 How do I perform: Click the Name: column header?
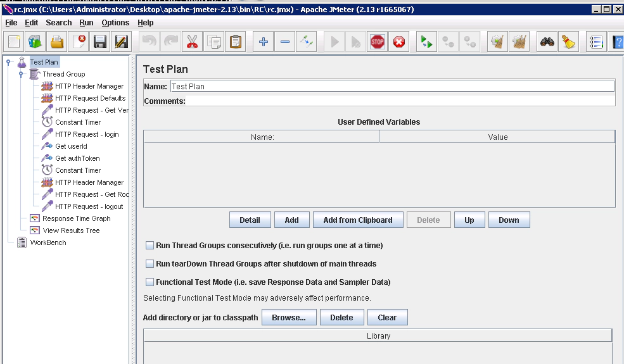pyautogui.click(x=262, y=137)
